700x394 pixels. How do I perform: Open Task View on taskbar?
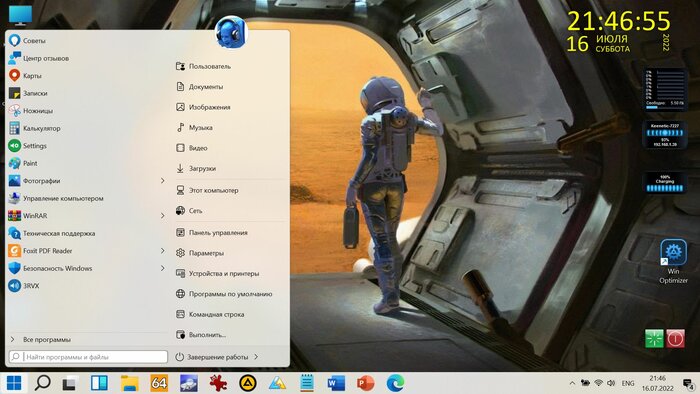69,383
